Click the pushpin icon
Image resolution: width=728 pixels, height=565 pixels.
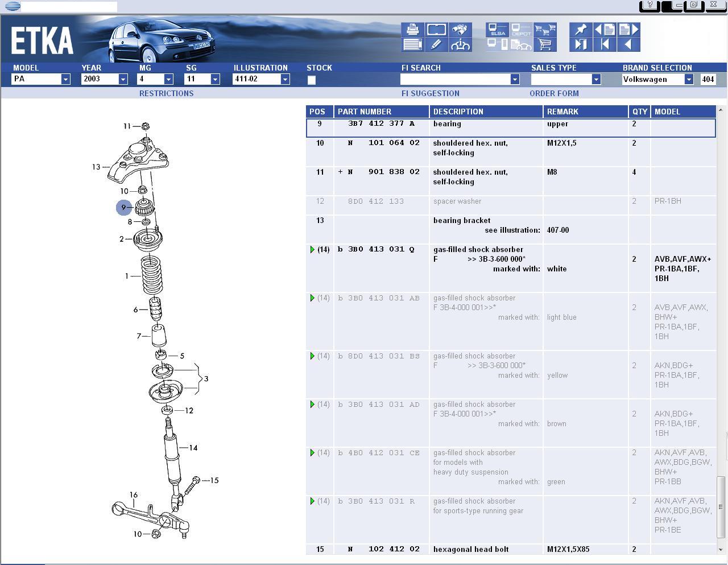pos(581,30)
